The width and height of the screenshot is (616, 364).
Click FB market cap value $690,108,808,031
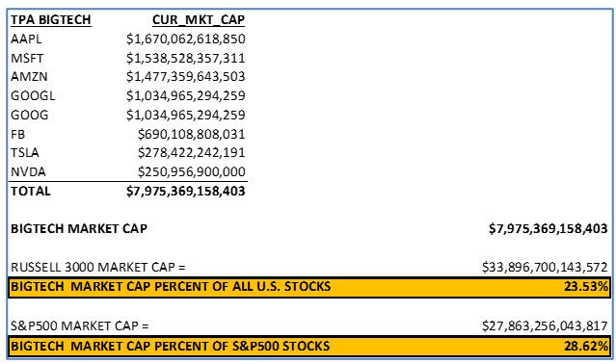coord(191,134)
